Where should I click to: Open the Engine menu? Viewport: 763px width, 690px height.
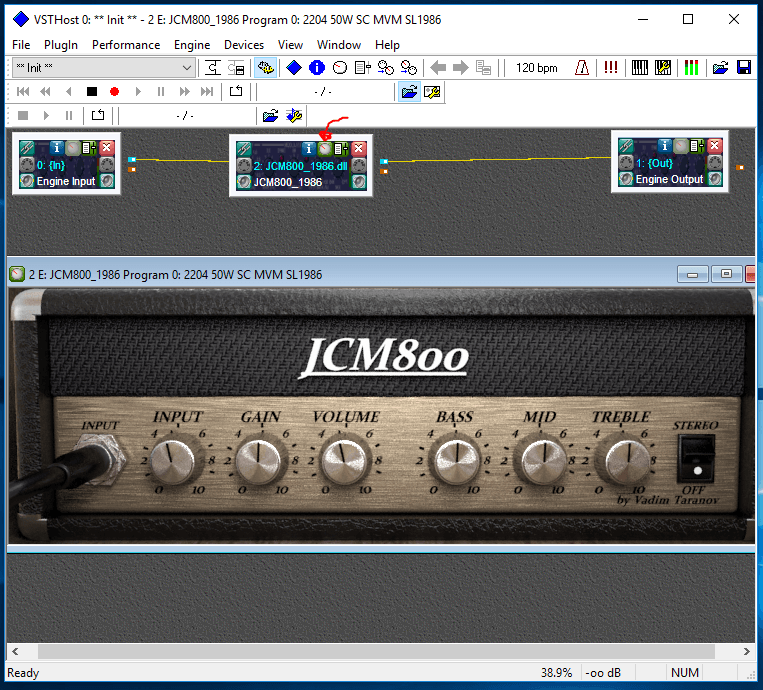point(192,45)
